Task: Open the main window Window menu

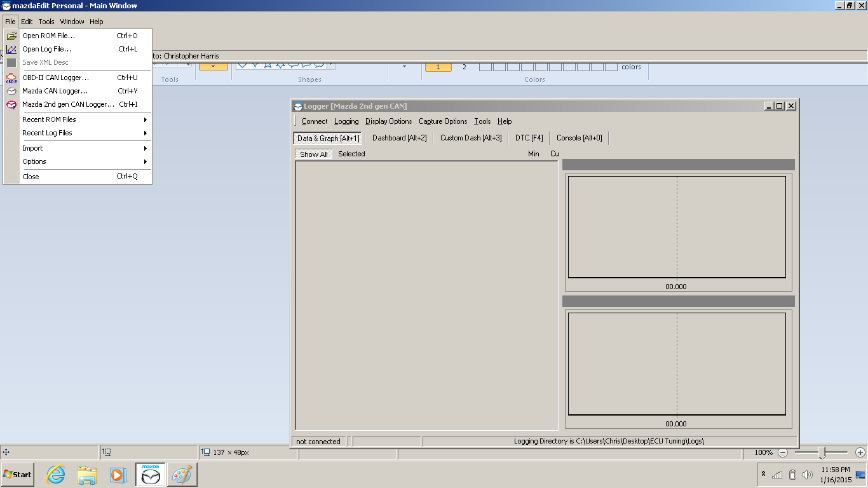Action: [x=72, y=22]
